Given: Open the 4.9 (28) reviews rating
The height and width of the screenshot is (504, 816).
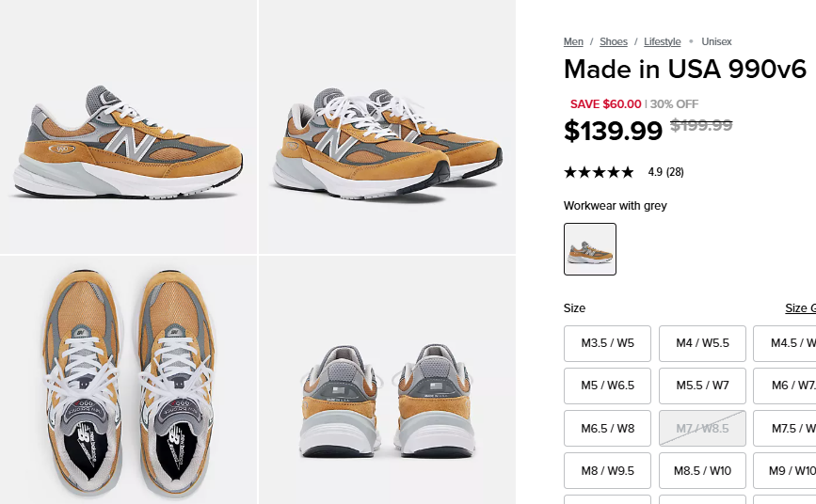Looking at the screenshot, I should coord(665,172).
